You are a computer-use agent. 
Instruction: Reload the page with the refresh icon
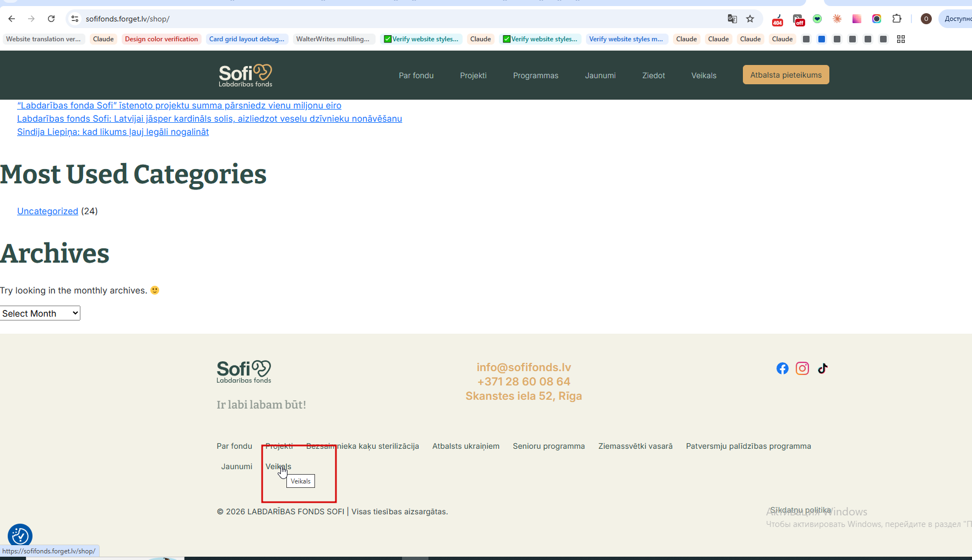pyautogui.click(x=51, y=19)
